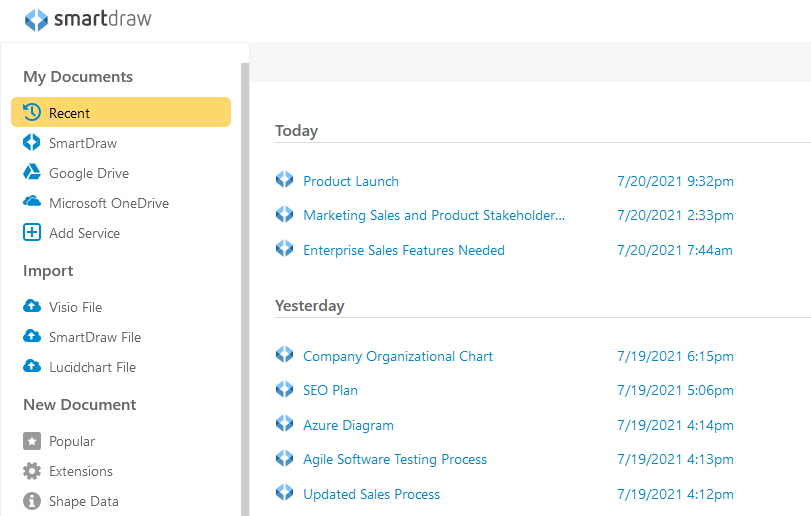Image resolution: width=811 pixels, height=516 pixels.
Task: Click the Shape Data info icon
Action: click(32, 501)
